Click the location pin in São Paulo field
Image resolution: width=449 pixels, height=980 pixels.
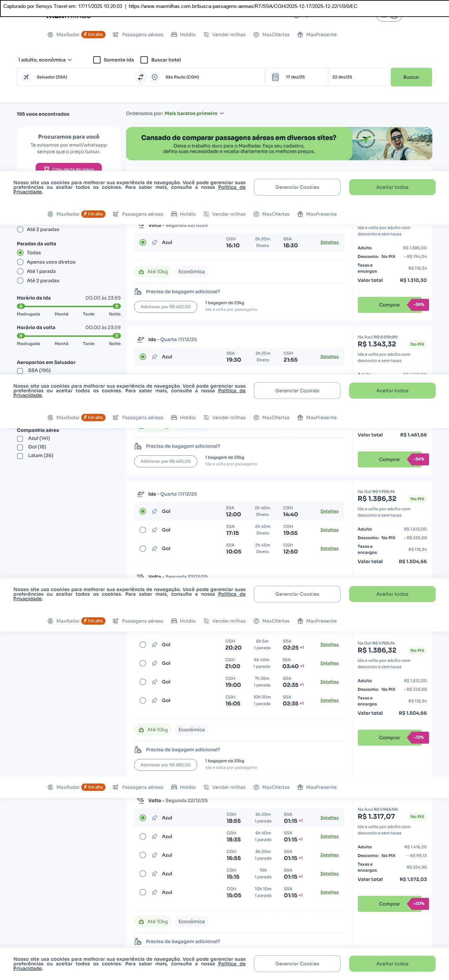coord(155,77)
